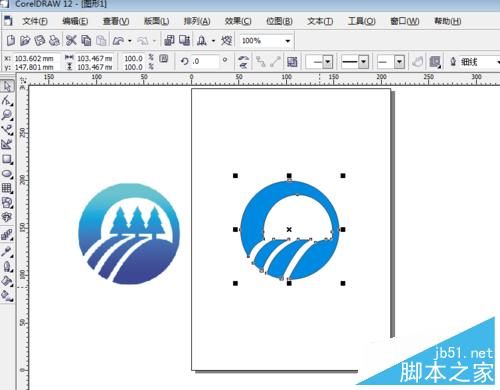Save the document via toolbar icon

pos(40,41)
